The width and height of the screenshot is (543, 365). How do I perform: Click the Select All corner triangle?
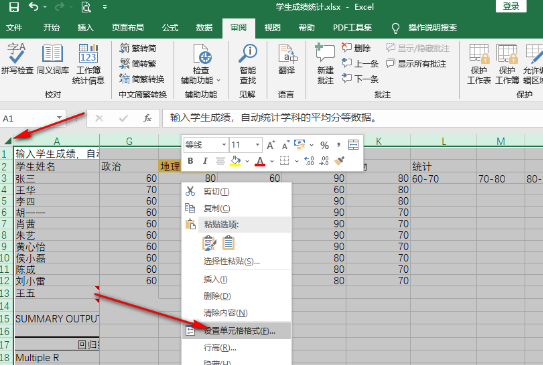pyautogui.click(x=8, y=140)
